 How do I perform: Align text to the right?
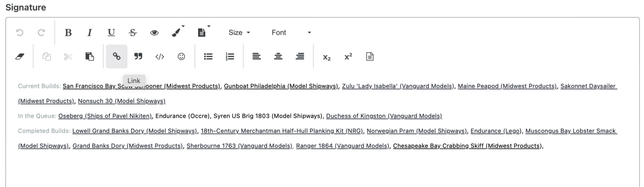[x=300, y=56]
